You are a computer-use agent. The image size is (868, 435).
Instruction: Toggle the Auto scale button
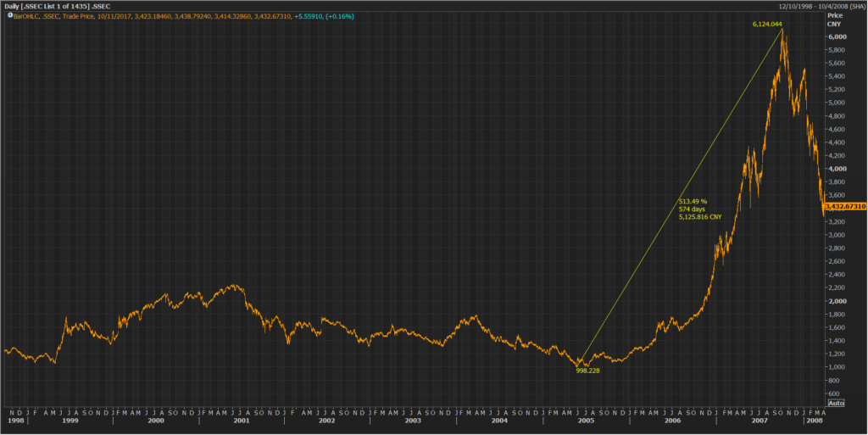point(835,403)
